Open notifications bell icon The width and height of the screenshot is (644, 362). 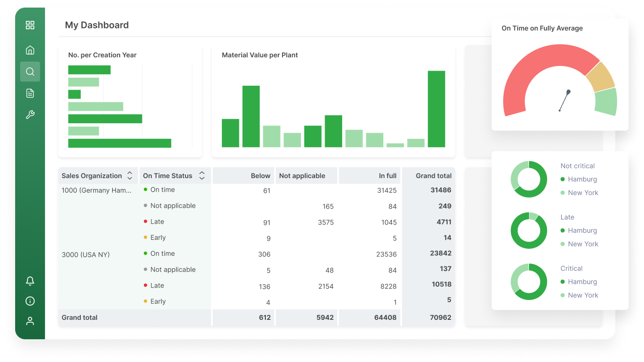30,281
